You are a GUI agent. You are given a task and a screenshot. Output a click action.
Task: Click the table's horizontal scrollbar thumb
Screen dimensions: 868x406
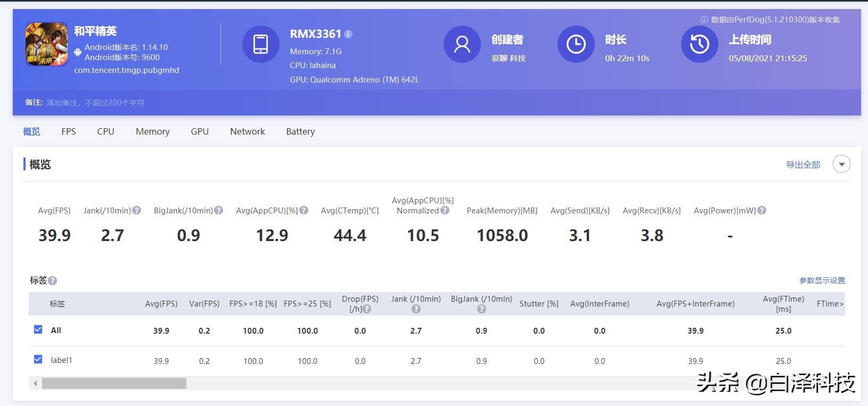(x=114, y=383)
